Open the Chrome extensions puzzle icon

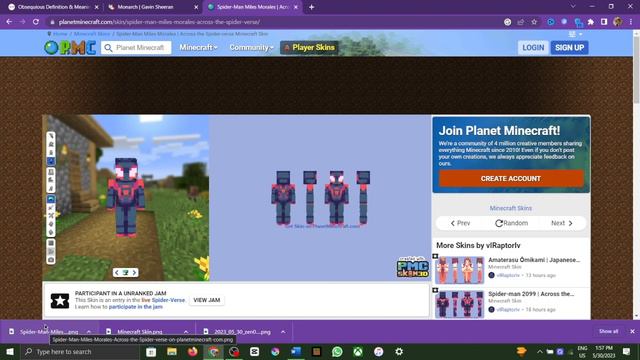coord(591,22)
